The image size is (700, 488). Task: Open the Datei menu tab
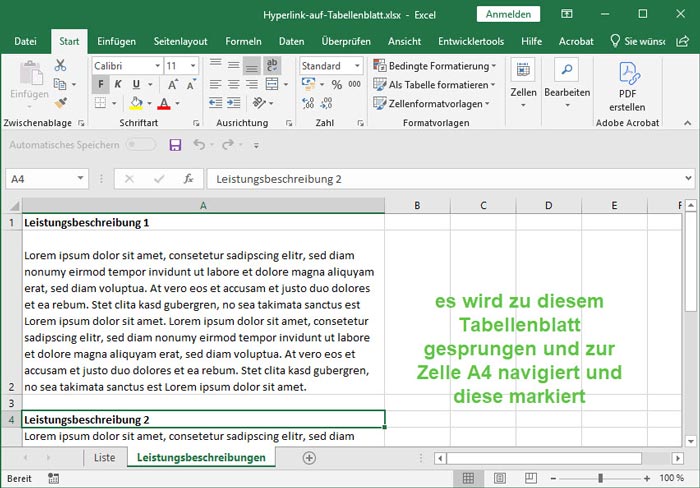tap(25, 42)
